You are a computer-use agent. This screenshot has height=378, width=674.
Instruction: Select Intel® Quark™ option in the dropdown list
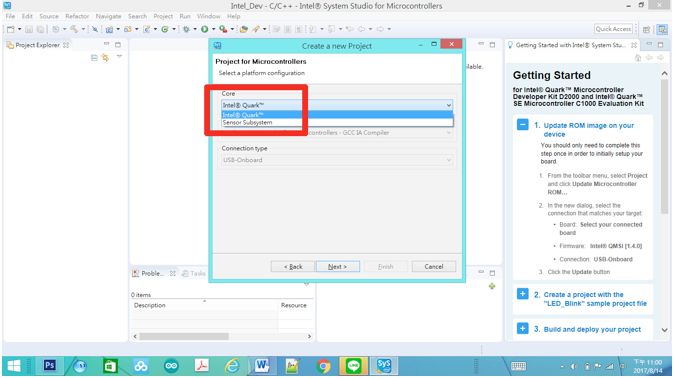337,115
